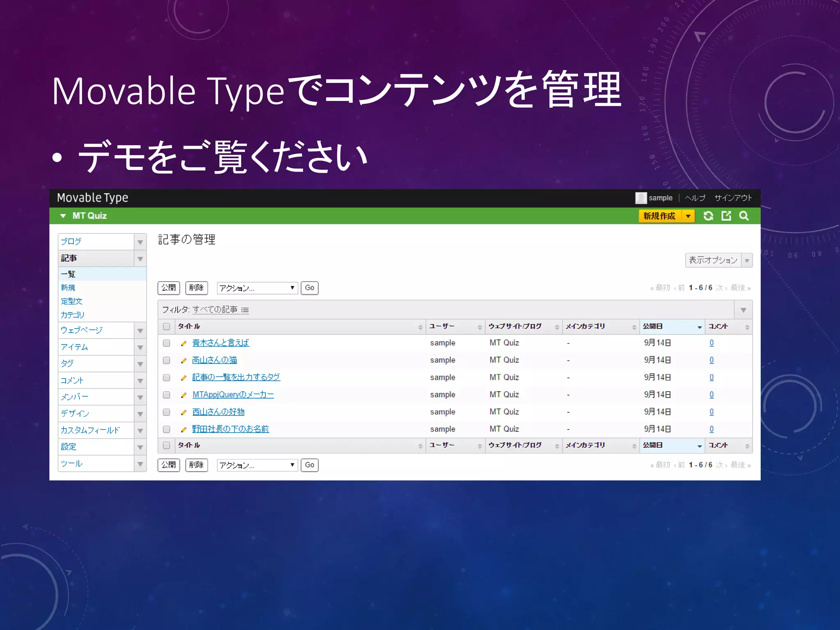Open the 設定 sidebar menu
840x630 pixels.
click(96, 447)
